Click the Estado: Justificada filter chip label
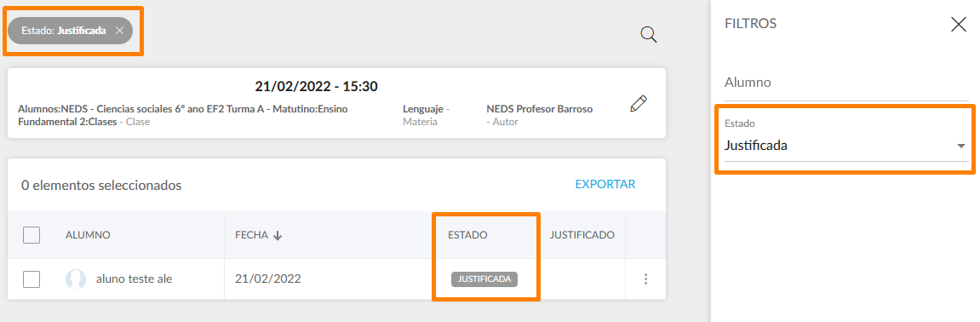Screen dimensions: 980x322 64,31
